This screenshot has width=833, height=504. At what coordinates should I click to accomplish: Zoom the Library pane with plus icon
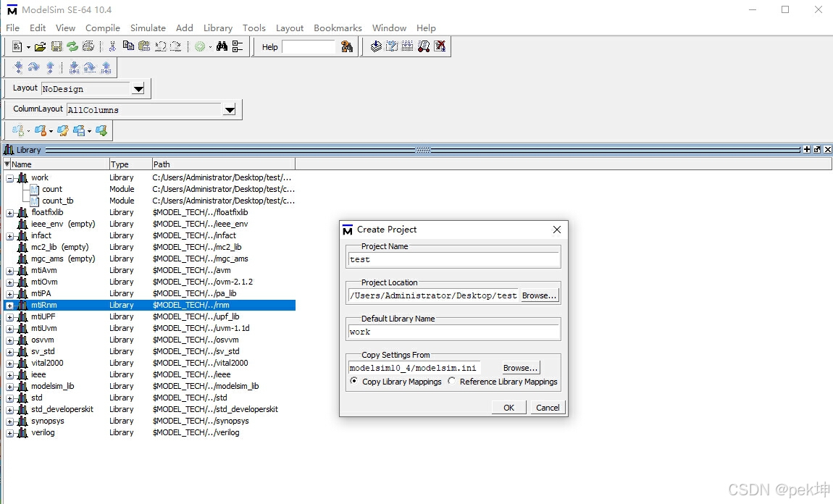(807, 150)
